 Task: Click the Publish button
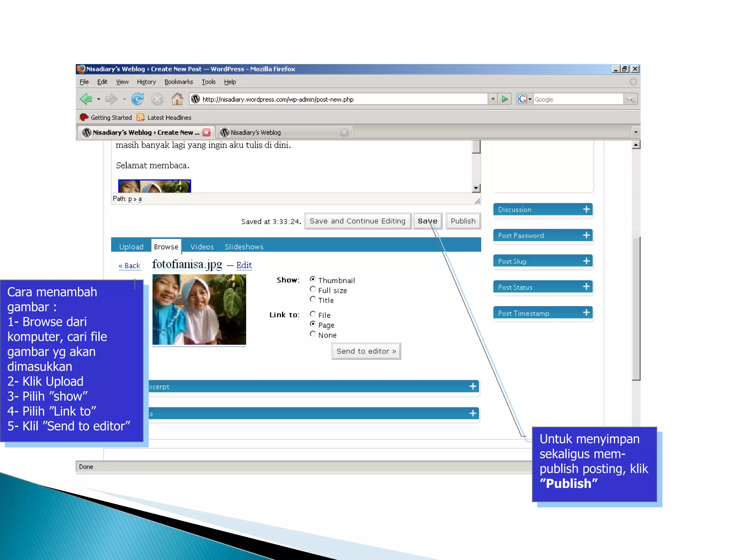pos(463,221)
